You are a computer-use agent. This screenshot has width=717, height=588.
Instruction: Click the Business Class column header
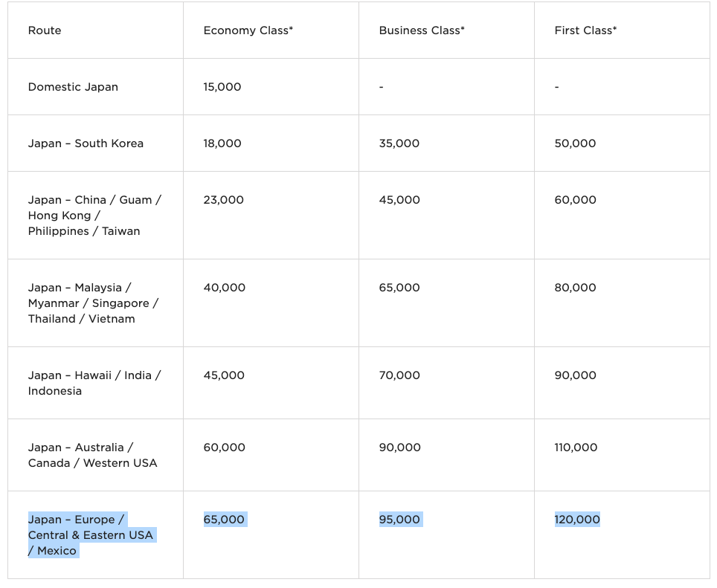point(422,30)
